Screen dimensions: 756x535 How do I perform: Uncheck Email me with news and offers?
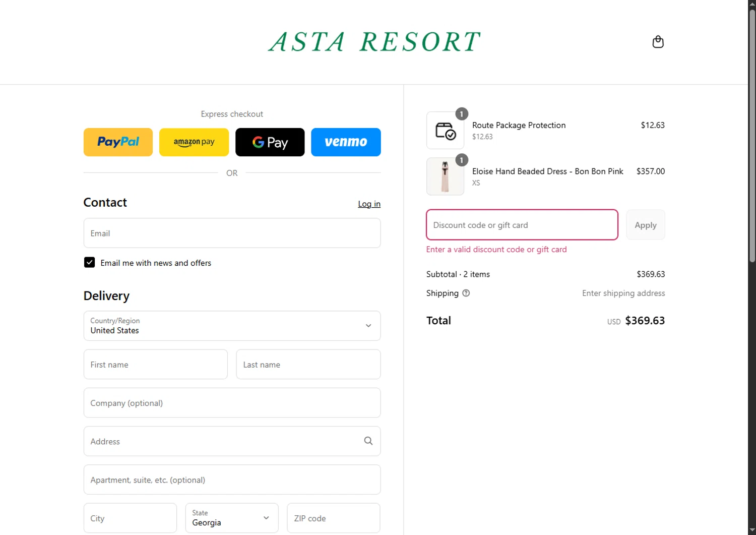89,263
